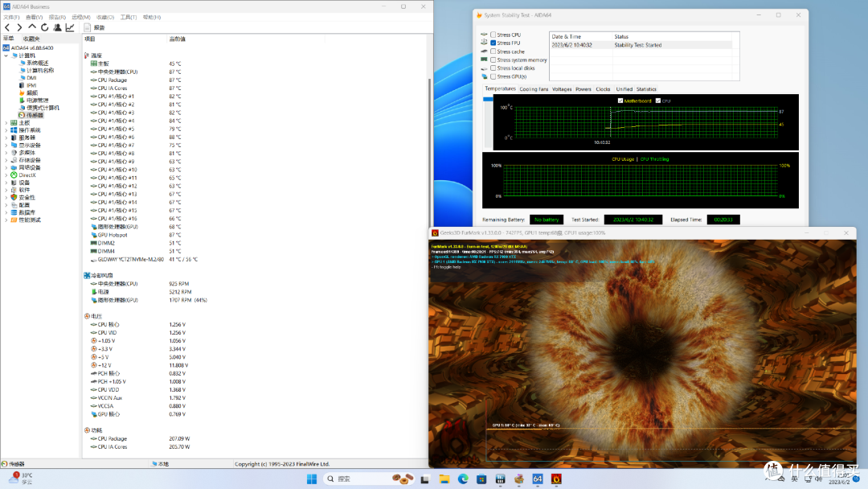Screen dimensions: 868x489
Task: Go forward using AIDA64 toolbar forward arrow
Action: [19, 27]
